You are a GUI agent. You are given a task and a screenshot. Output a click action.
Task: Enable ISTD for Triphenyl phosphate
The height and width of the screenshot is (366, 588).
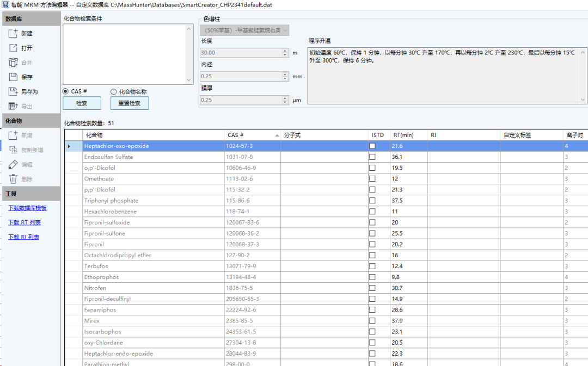tap(372, 201)
